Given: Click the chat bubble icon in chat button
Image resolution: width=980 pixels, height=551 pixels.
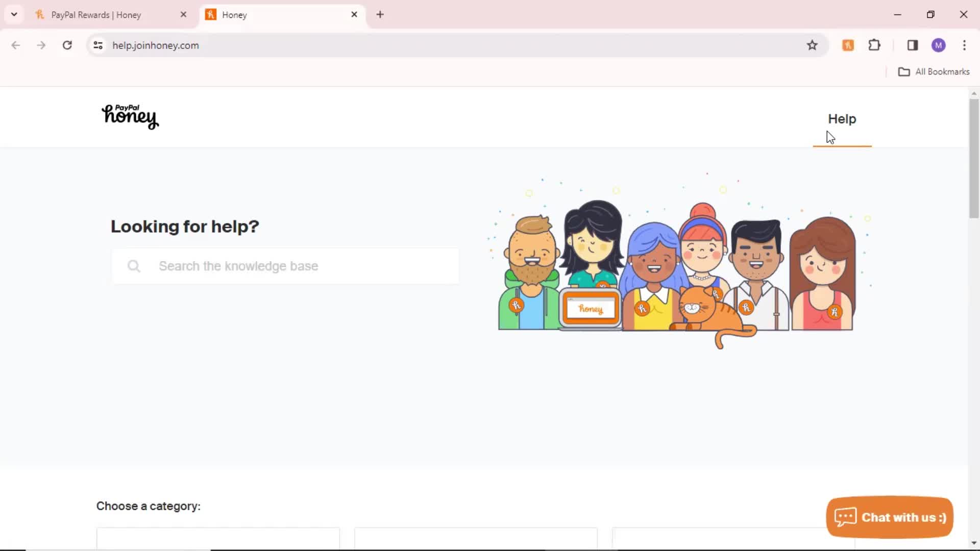Looking at the screenshot, I should (x=845, y=517).
